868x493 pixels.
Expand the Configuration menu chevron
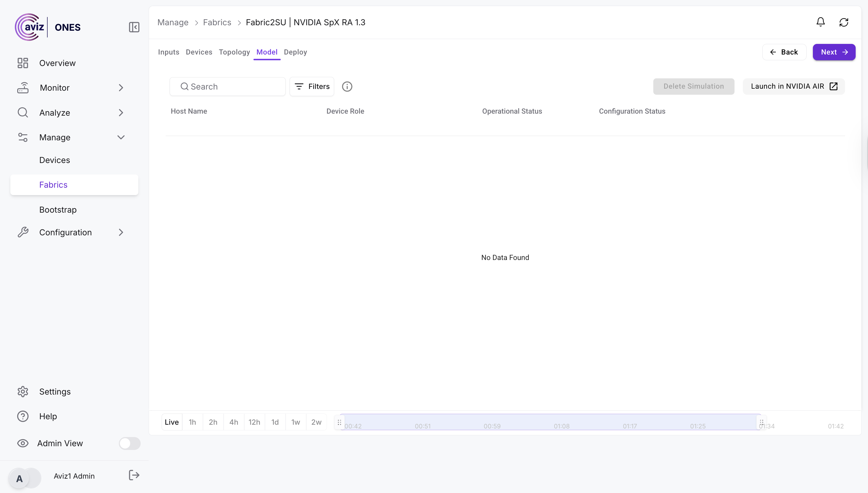pos(121,232)
